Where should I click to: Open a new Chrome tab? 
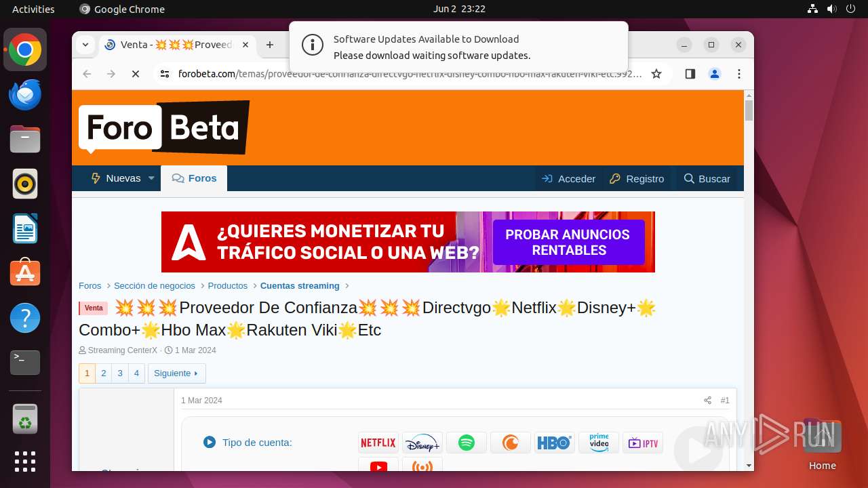click(x=270, y=45)
